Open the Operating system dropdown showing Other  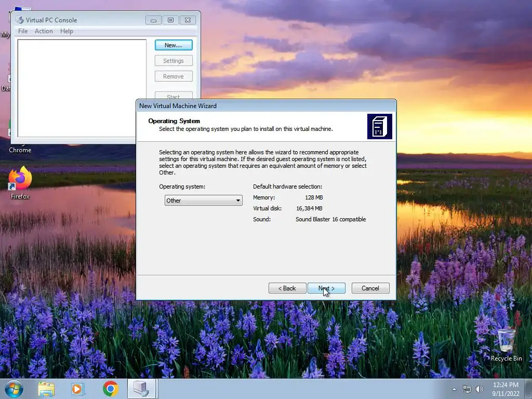(203, 200)
